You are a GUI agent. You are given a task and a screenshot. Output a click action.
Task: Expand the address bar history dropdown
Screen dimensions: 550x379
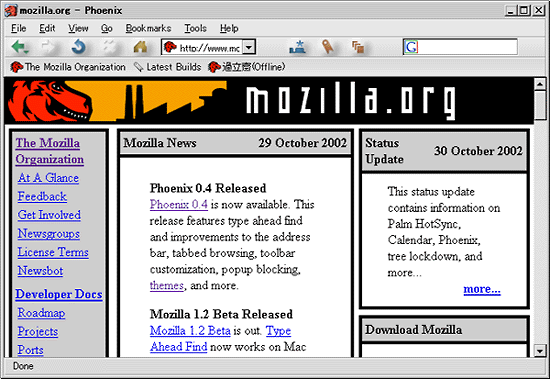(249, 47)
